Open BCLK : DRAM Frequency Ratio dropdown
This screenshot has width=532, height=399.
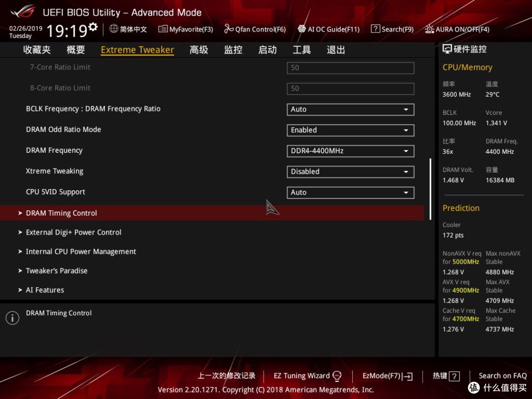click(351, 109)
